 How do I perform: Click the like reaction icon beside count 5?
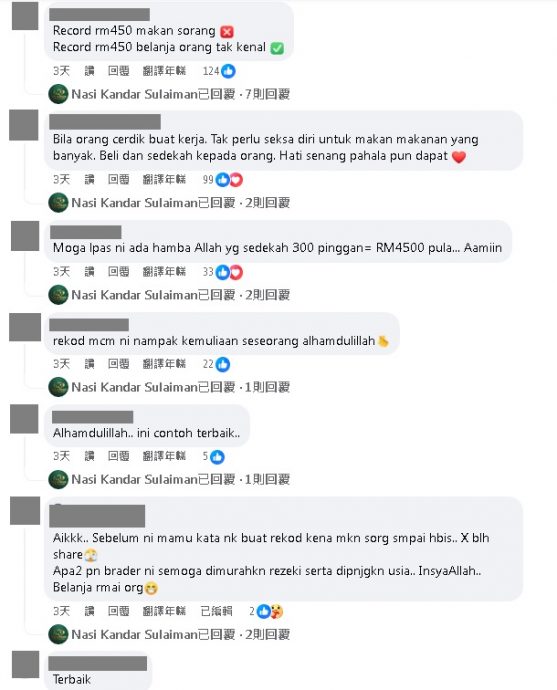click(x=217, y=457)
